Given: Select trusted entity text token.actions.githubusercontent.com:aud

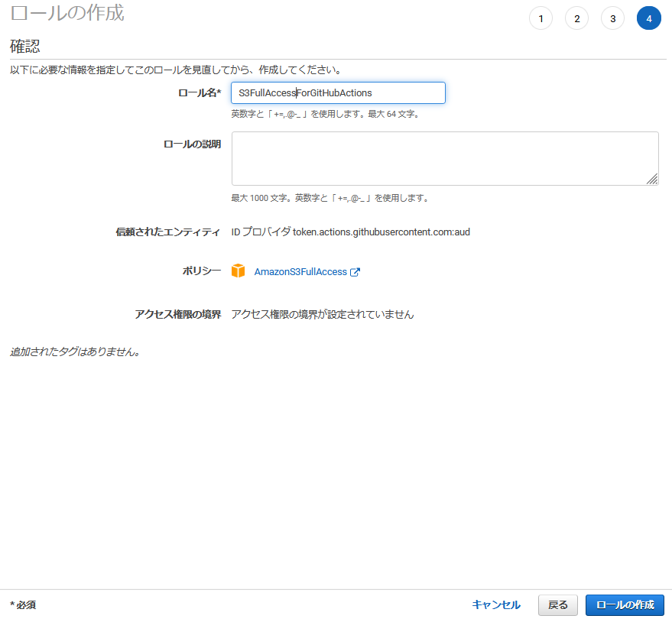Looking at the screenshot, I should coord(381,232).
